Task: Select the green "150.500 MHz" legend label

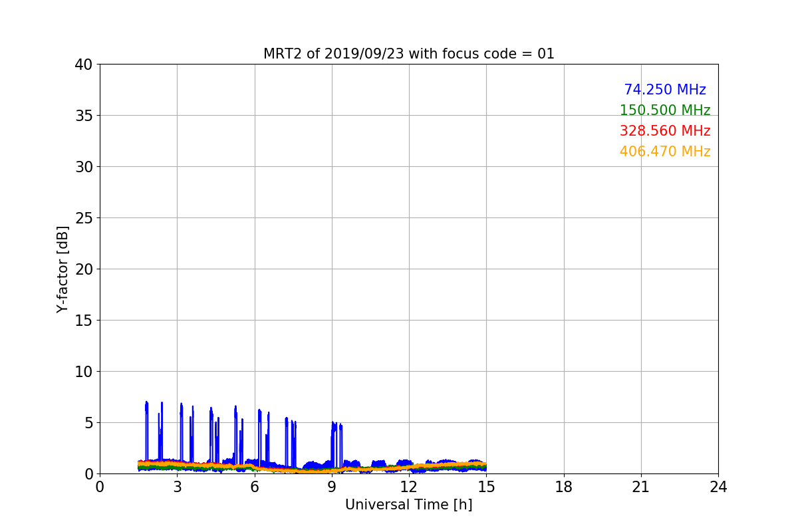Action: click(665, 110)
